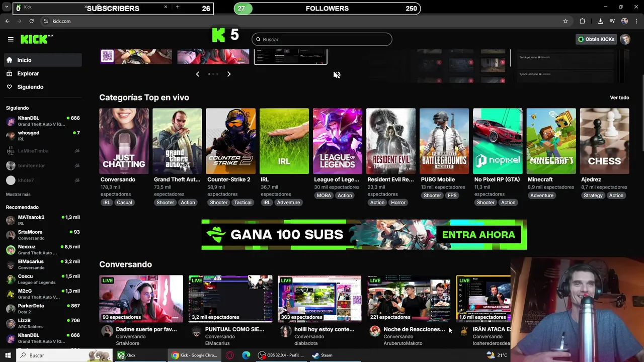Select the MOBA tag
Image resolution: width=644 pixels, height=362 pixels.
click(324, 196)
